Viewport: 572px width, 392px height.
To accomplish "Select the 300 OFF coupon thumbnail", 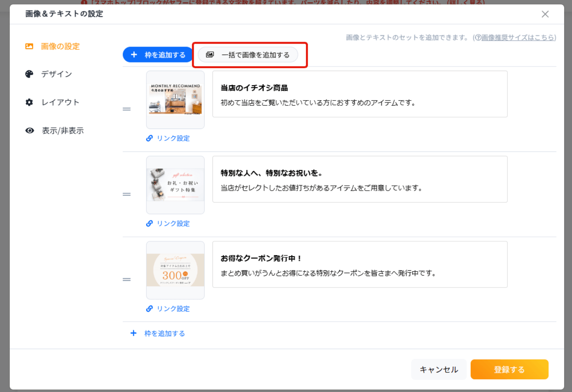I will tap(175, 270).
